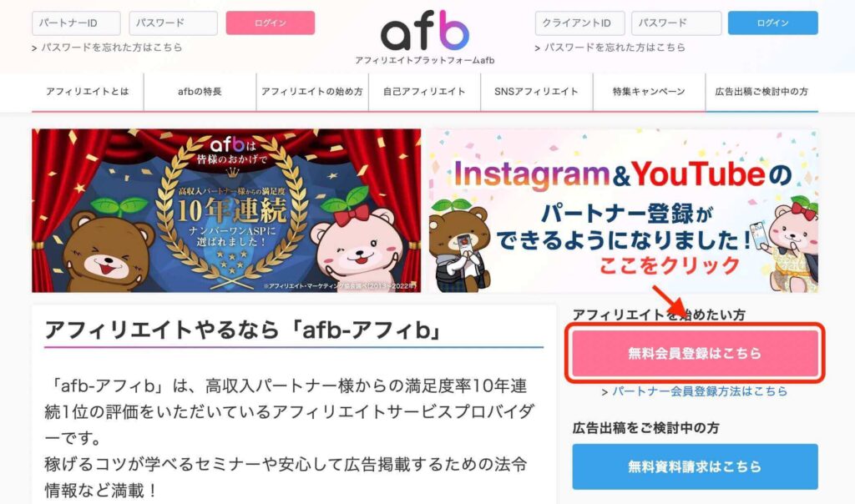The width and height of the screenshot is (855, 504).
Task: Select the SNSアフィリエイト menu item
Action: click(537, 92)
